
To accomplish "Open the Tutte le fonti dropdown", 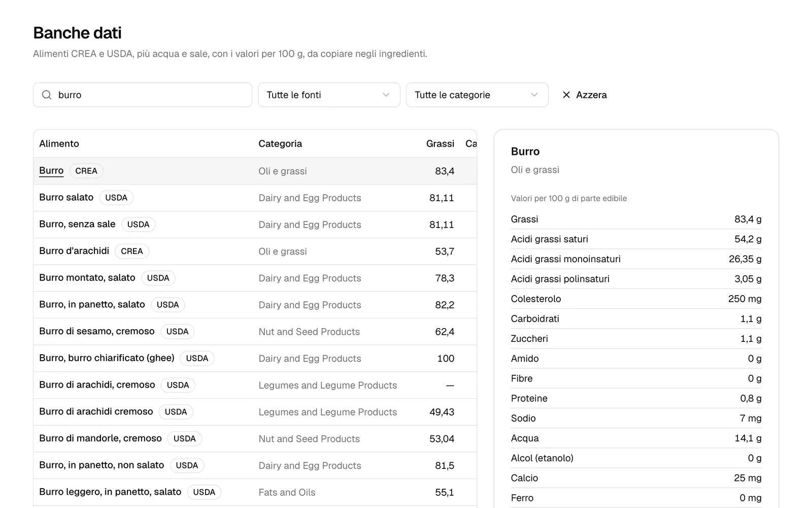I will [x=329, y=95].
